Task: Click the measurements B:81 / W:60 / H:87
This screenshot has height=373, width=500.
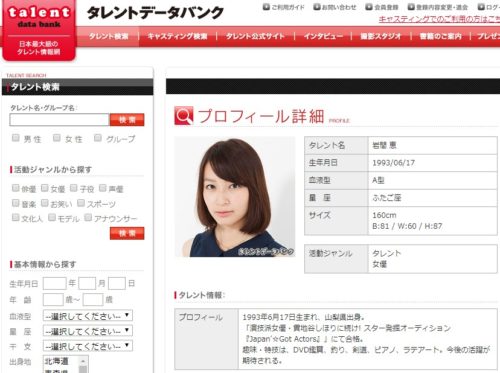Action: (x=407, y=226)
